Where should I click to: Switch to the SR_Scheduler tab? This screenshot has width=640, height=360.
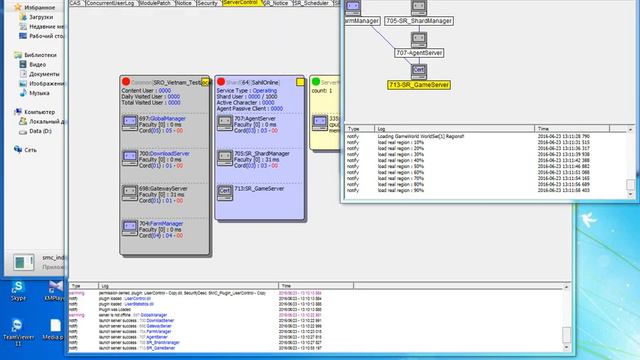[312, 3]
